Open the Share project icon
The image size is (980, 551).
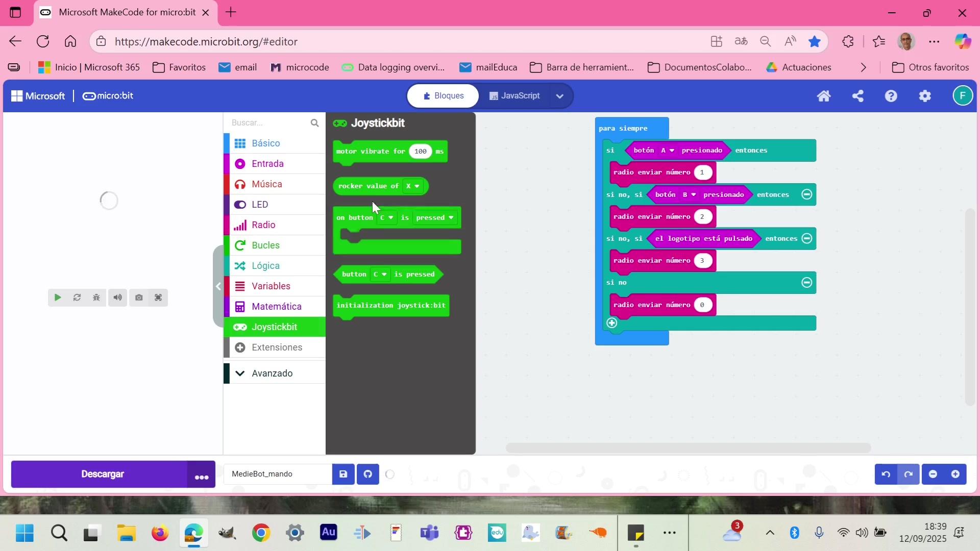pyautogui.click(x=858, y=96)
